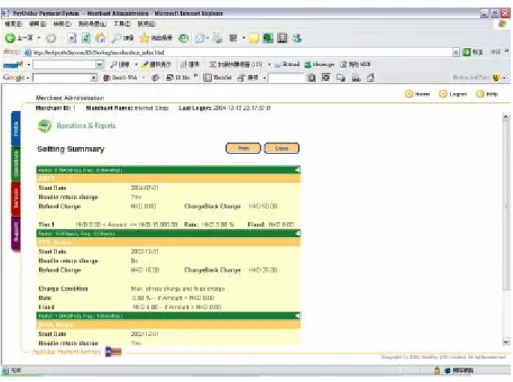Open the 編輯 (Edit) menu
This screenshot has height=382, width=513.
pos(38,24)
